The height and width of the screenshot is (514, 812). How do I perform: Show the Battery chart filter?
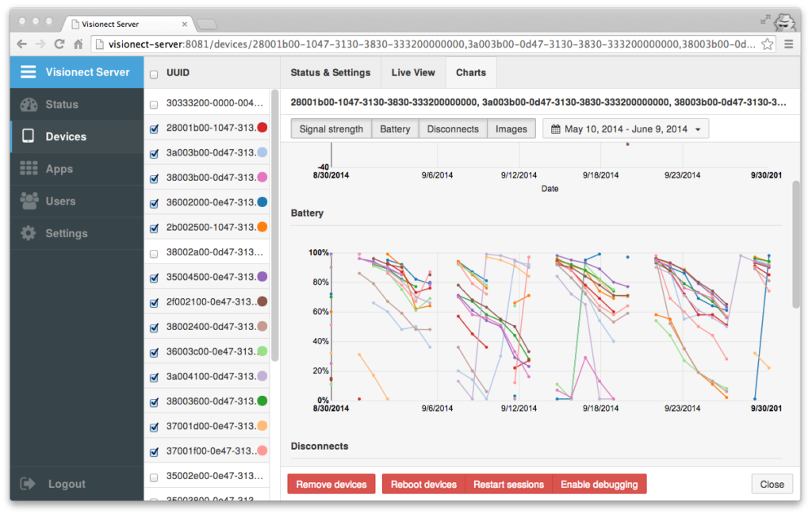(395, 129)
